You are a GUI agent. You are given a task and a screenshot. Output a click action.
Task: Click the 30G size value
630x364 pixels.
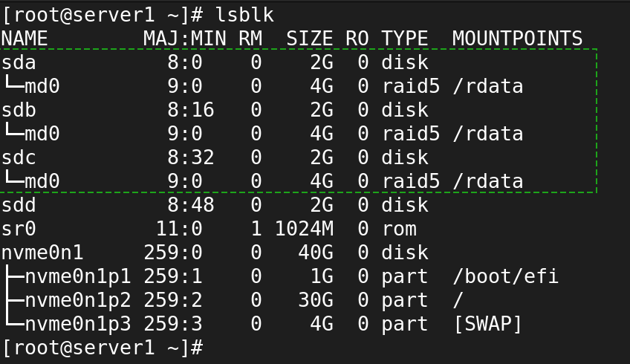[316, 300]
